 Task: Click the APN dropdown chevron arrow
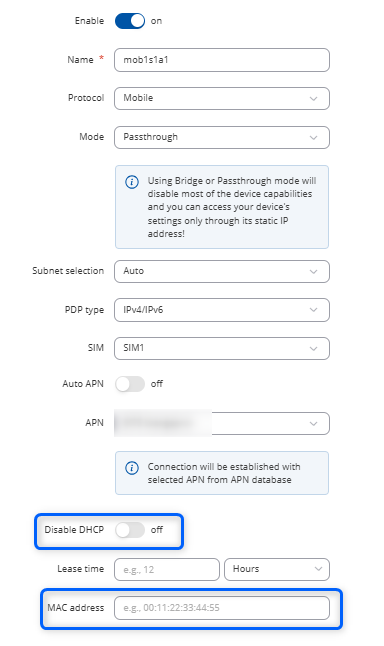click(314, 424)
